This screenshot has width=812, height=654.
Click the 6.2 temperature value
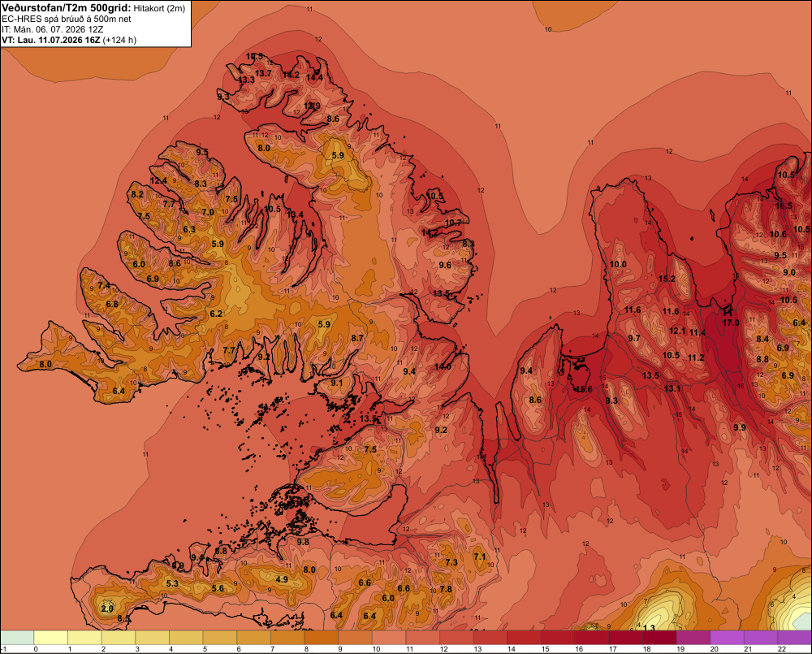click(x=216, y=314)
